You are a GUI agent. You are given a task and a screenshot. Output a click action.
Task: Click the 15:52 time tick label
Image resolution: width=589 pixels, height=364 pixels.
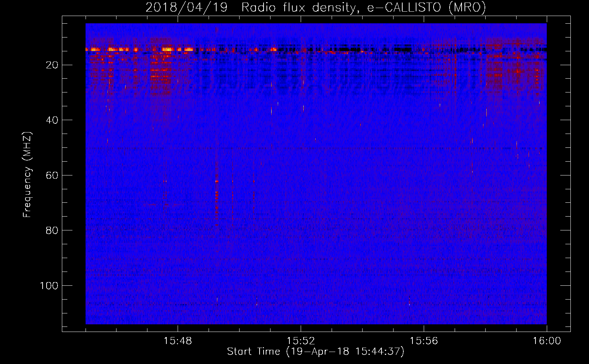coord(301,341)
